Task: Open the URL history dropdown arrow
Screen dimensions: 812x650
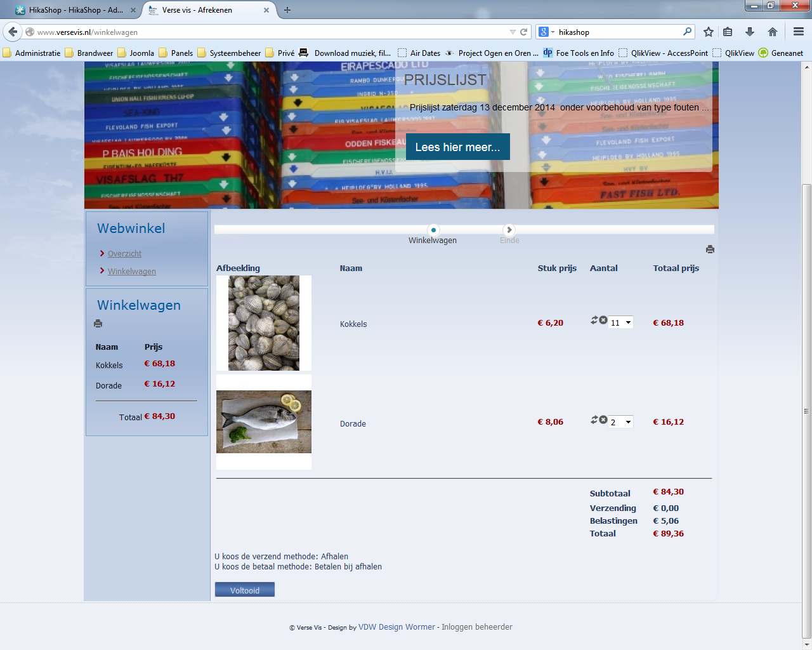Action: click(513, 32)
